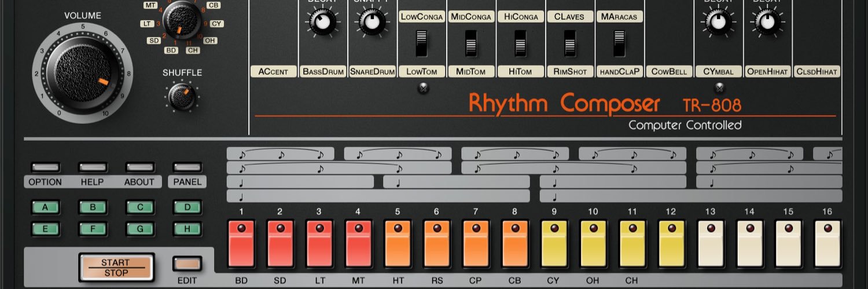
Task: Click the OH tag on instrument selector
Action: (210, 41)
